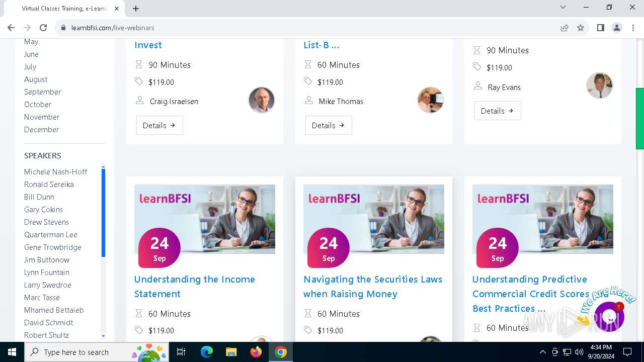Select speaker Mhamed Bettaieb
This screenshot has height=362, width=644.
(54, 310)
